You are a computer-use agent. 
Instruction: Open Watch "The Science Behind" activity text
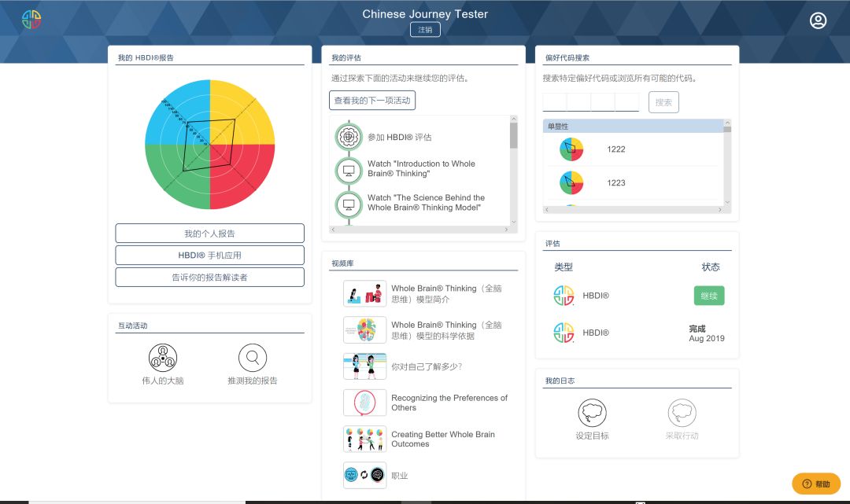point(426,203)
